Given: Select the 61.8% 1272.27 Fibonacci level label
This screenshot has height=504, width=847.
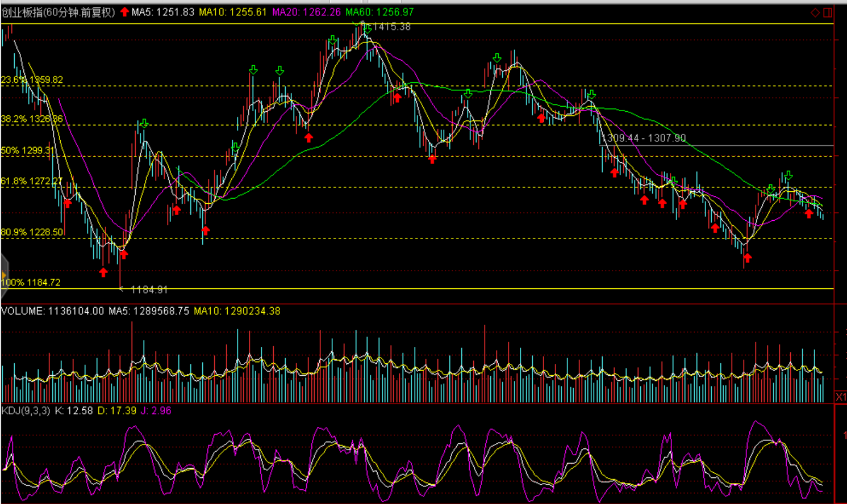Looking at the screenshot, I should [x=32, y=181].
